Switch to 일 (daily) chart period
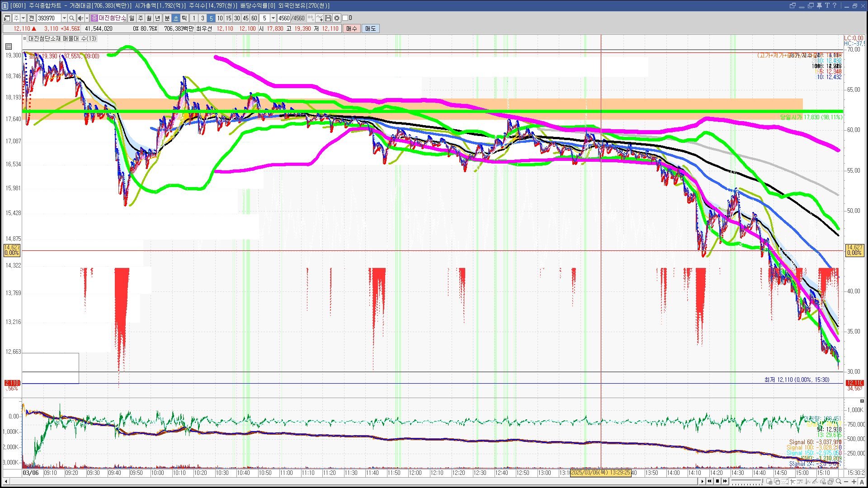The image size is (868, 488). pyautogui.click(x=132, y=18)
